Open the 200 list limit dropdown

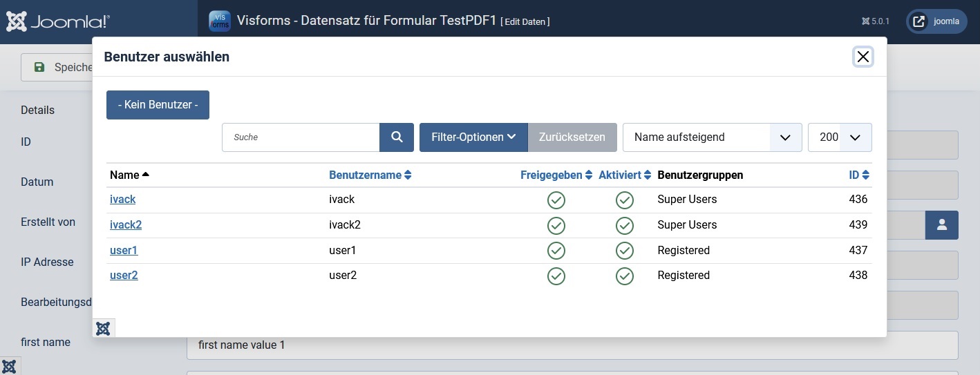click(840, 137)
